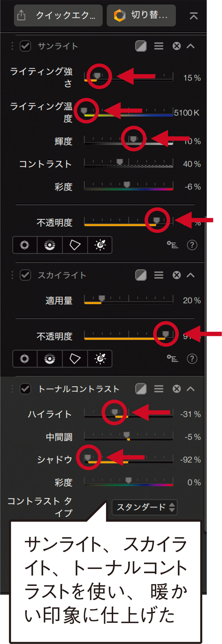Collapse the サンライト section chevron
This screenshot has height=644, width=222.
click(190, 46)
